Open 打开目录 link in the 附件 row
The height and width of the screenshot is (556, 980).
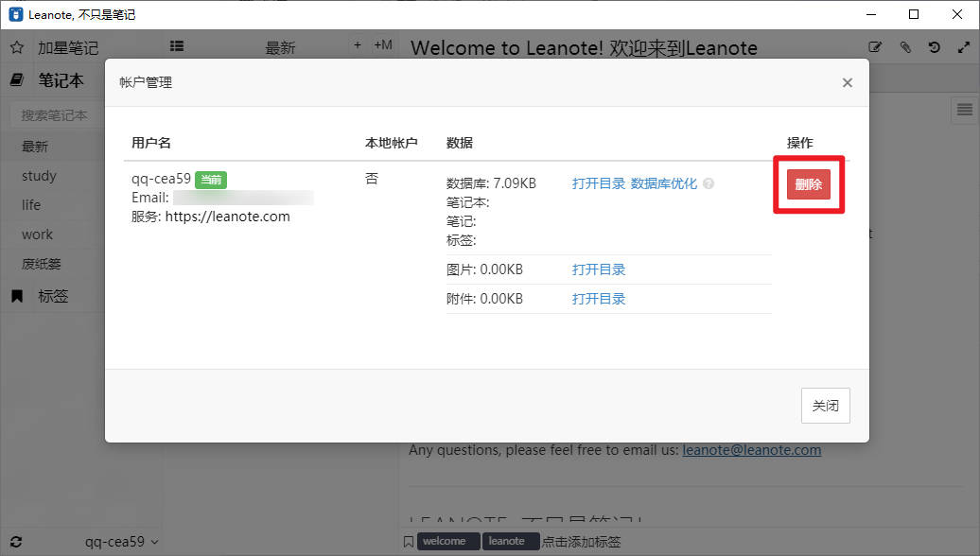tap(598, 299)
